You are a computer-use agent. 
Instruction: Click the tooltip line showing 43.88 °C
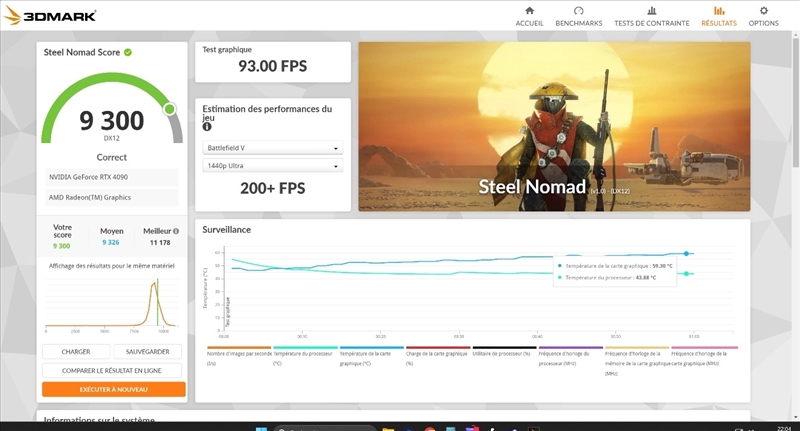click(607, 277)
